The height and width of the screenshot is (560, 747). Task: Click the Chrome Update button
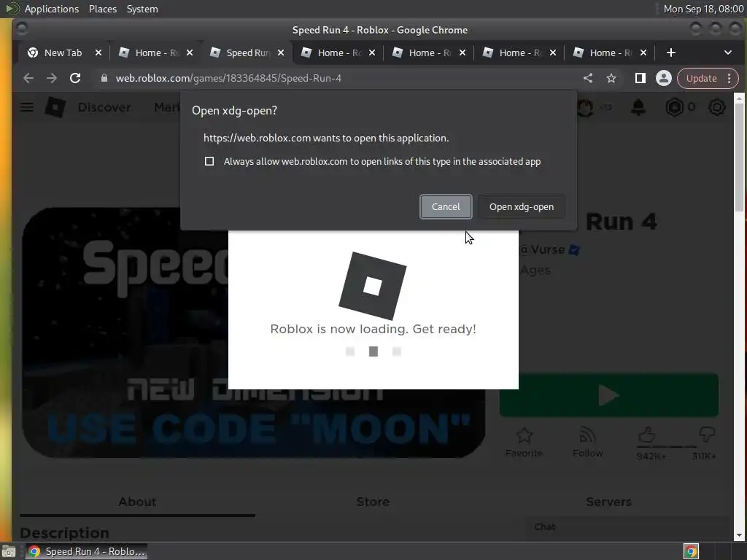pyautogui.click(x=701, y=78)
